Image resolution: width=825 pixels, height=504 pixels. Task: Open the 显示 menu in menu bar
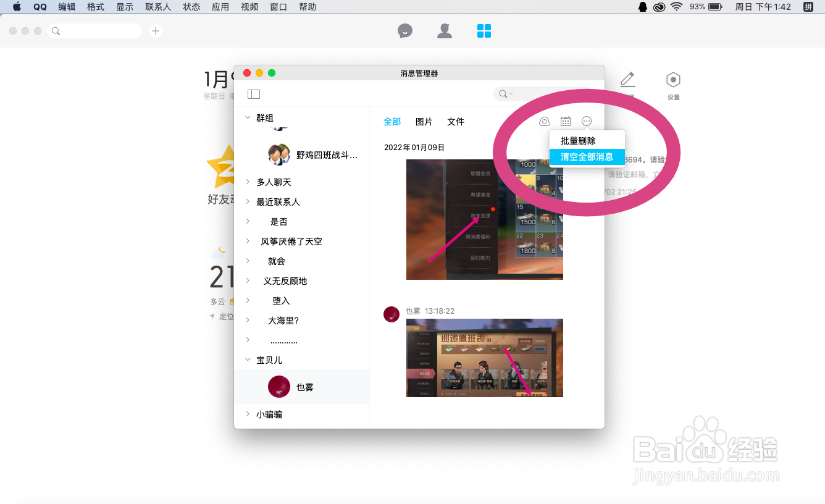[x=125, y=7]
